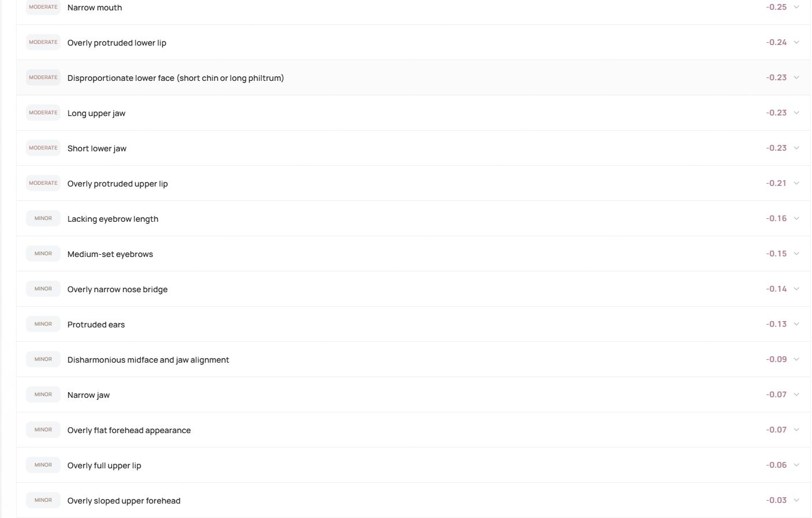
Task: Expand the Overly full upper lip chevron
Action: (x=796, y=465)
